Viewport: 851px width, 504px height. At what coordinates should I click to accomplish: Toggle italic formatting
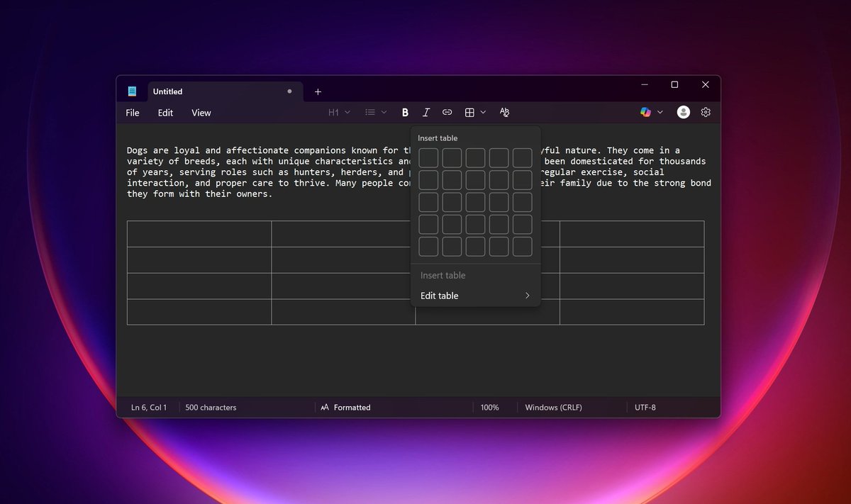(426, 112)
